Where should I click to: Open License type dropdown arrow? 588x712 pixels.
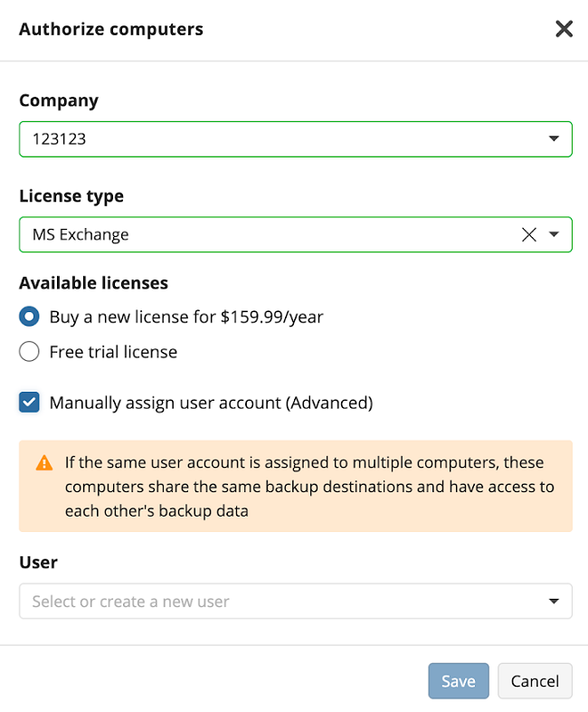[x=554, y=234]
